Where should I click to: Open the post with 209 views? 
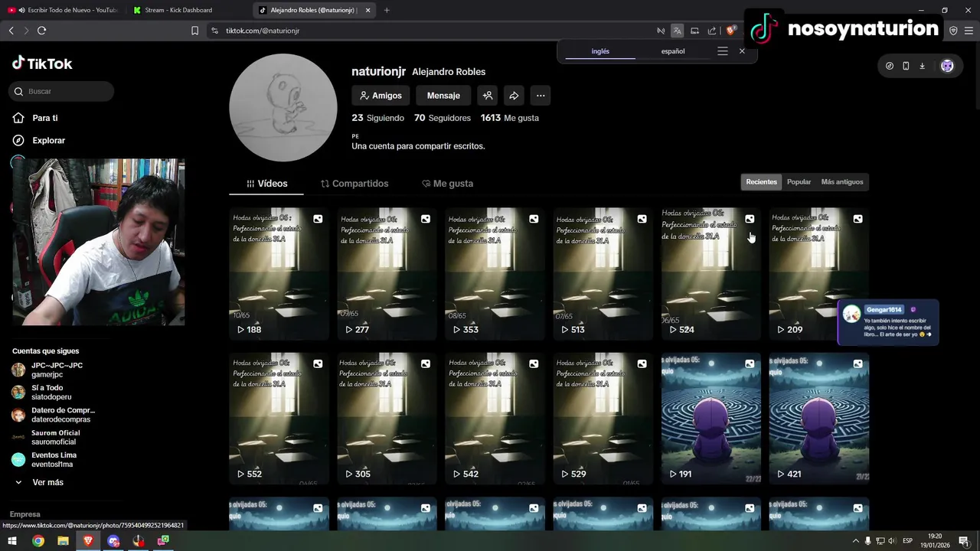819,274
